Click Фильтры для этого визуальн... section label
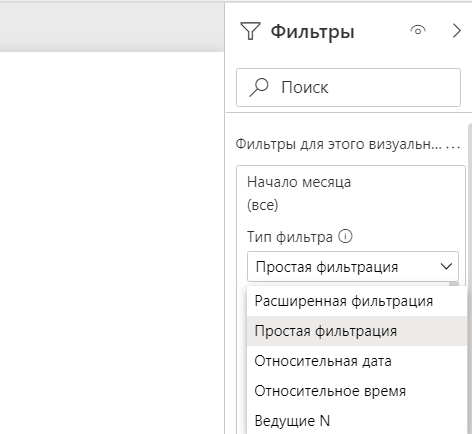This screenshot has width=472, height=434. point(338,144)
